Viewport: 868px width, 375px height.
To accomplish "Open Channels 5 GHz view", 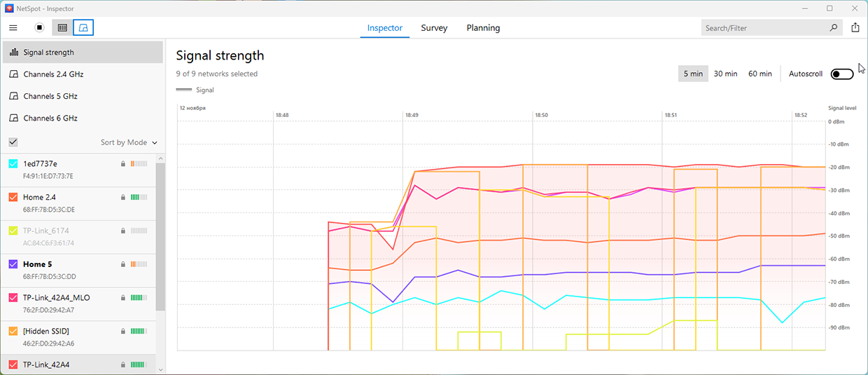I will [50, 96].
